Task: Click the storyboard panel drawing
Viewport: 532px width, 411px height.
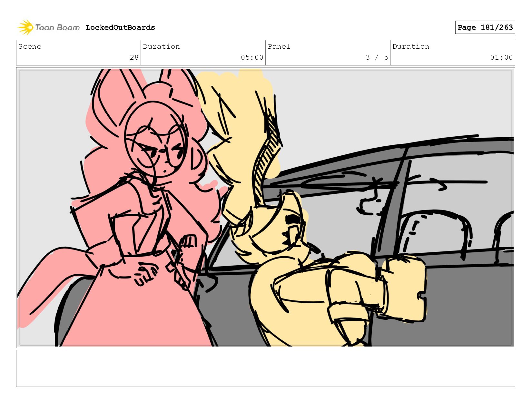Action: click(266, 208)
